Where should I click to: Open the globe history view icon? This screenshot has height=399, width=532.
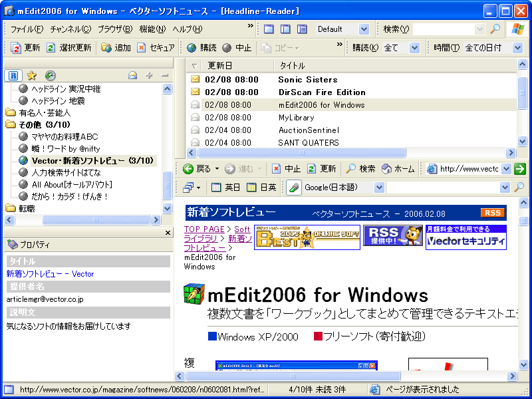[51, 75]
